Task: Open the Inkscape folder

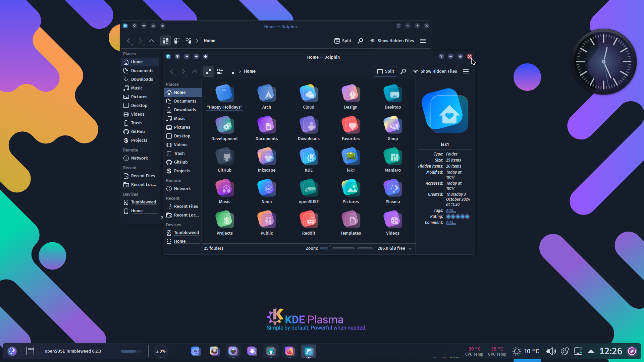Action: point(267,160)
